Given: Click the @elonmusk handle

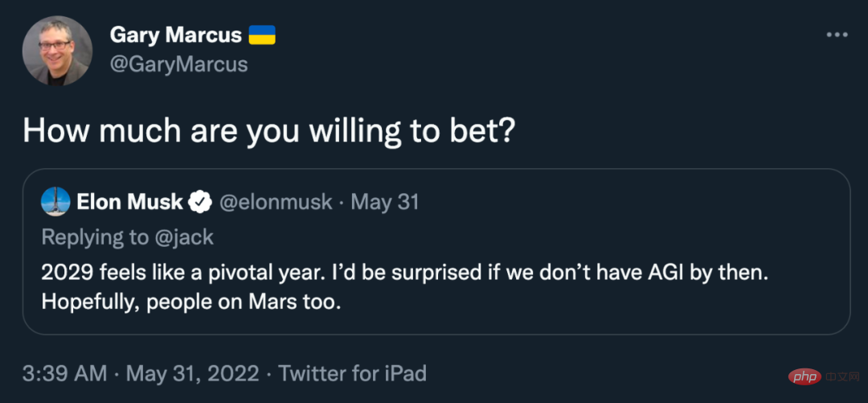Looking at the screenshot, I should click(275, 202).
